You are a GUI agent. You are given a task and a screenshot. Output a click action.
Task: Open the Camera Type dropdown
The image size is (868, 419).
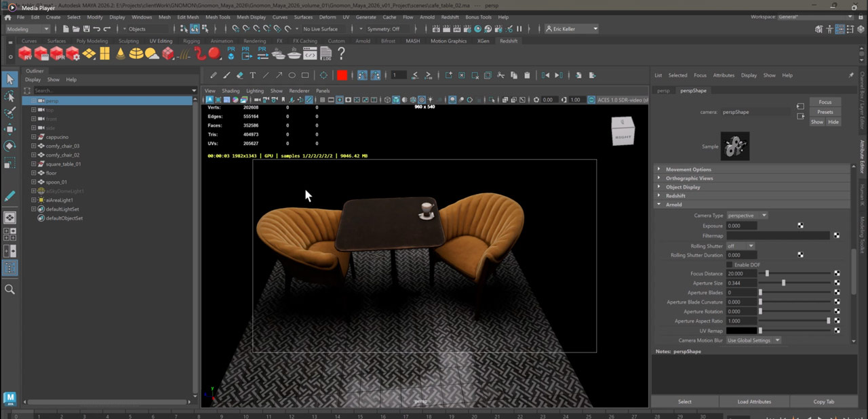coord(747,216)
